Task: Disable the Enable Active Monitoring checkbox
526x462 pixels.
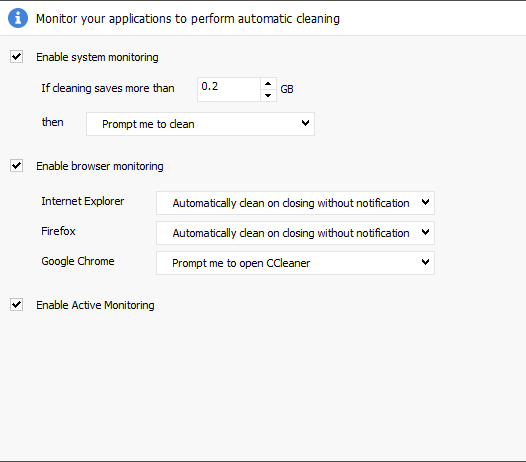Action: (x=16, y=305)
